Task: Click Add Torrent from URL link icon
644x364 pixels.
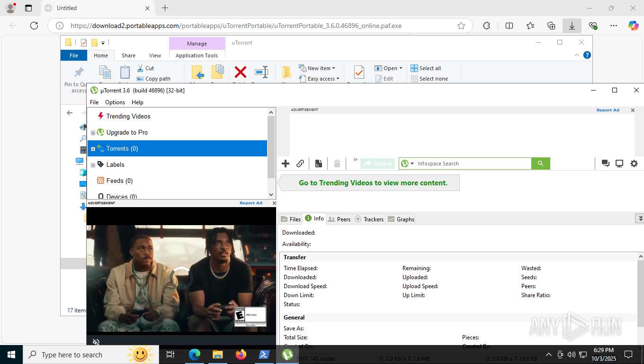Action: (x=300, y=164)
